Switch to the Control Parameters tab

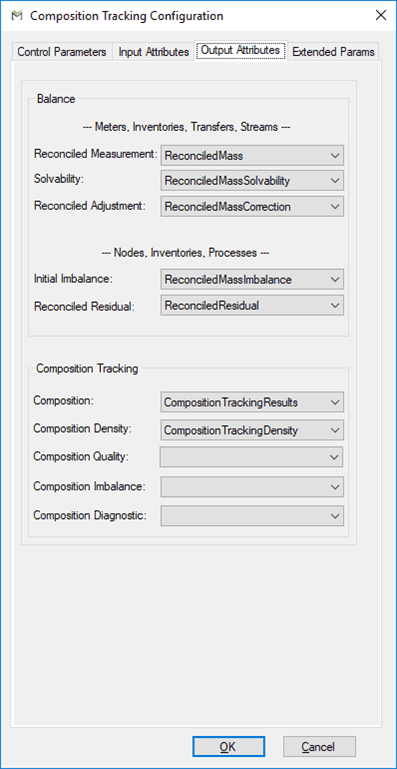pos(62,52)
